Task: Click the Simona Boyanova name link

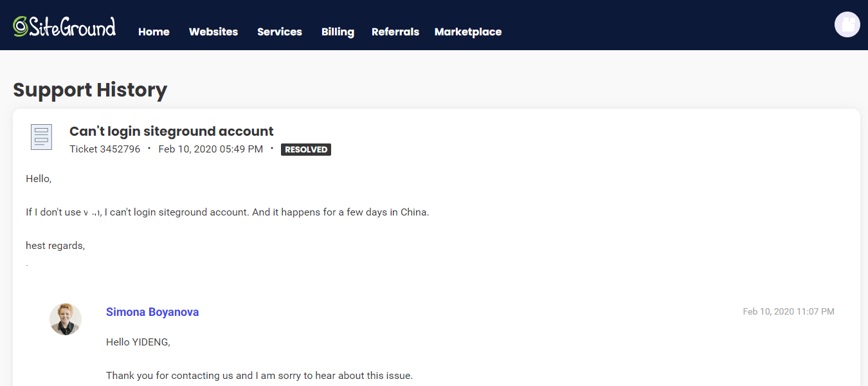Action: [x=152, y=312]
